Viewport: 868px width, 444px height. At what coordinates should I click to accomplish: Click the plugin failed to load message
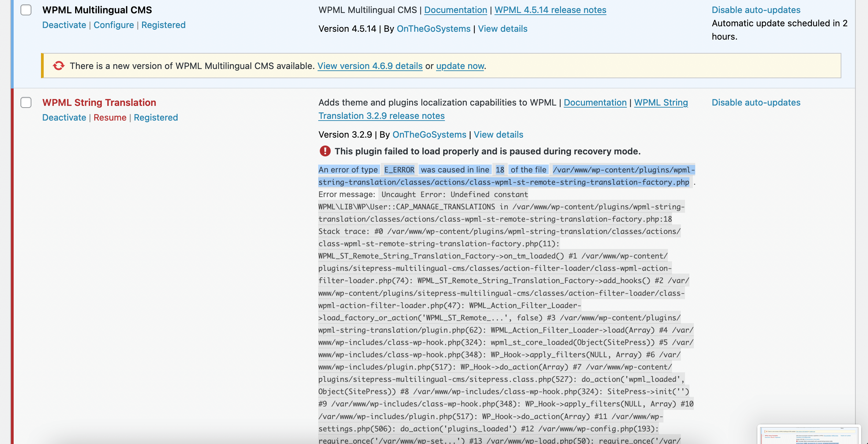pos(487,151)
